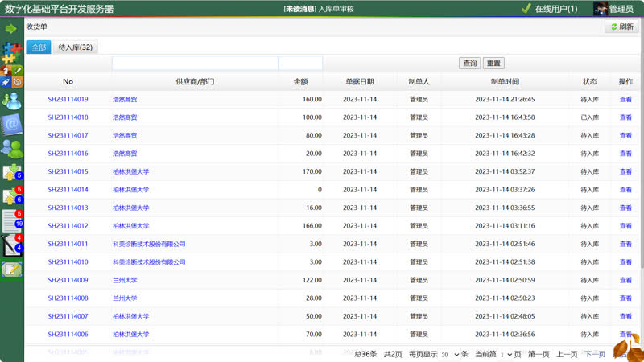Switch to the 待入库(32) tab
The height and width of the screenshot is (362, 644).
click(x=76, y=47)
